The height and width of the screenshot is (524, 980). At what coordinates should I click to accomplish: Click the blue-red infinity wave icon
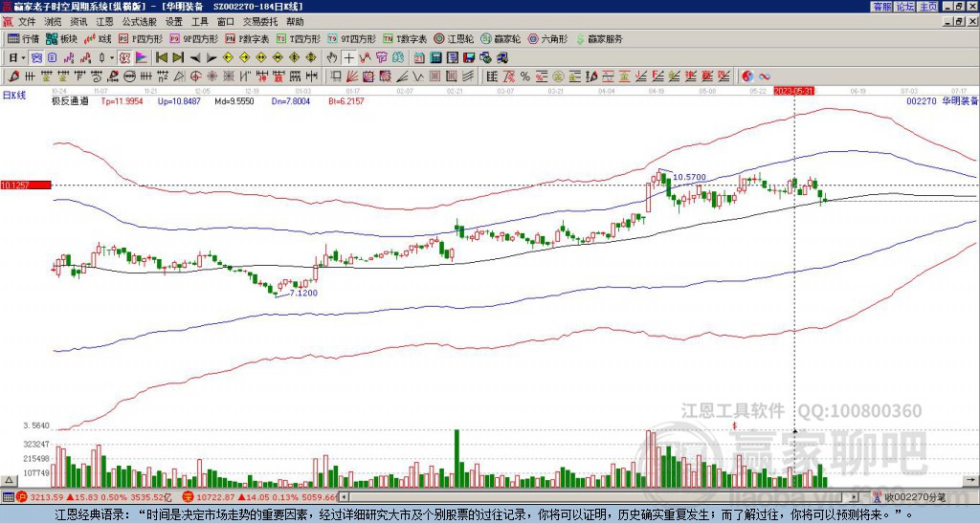click(x=765, y=76)
